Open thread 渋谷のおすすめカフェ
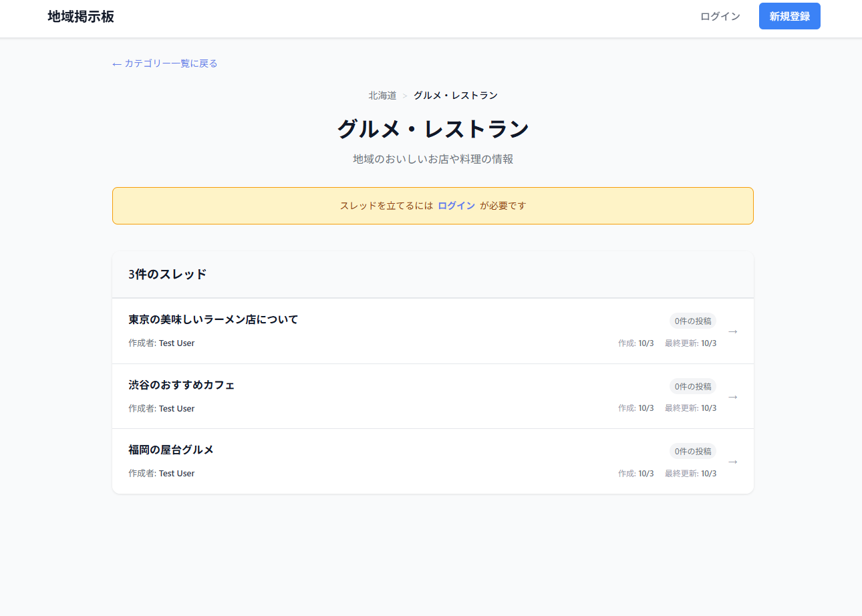 tap(181, 385)
